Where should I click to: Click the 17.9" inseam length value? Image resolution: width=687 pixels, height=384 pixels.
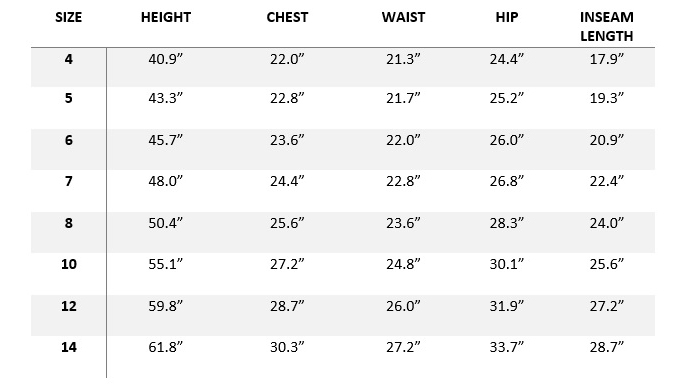(606, 59)
